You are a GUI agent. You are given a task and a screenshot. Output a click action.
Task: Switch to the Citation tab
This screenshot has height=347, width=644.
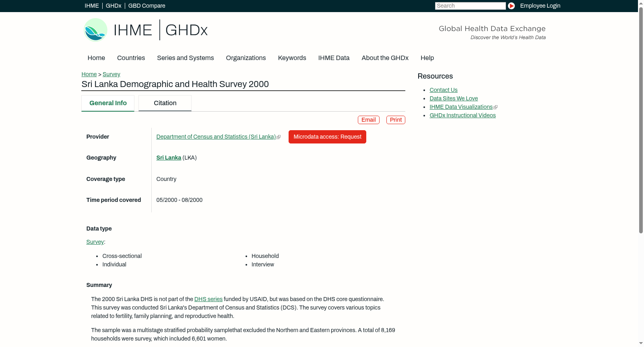point(165,103)
